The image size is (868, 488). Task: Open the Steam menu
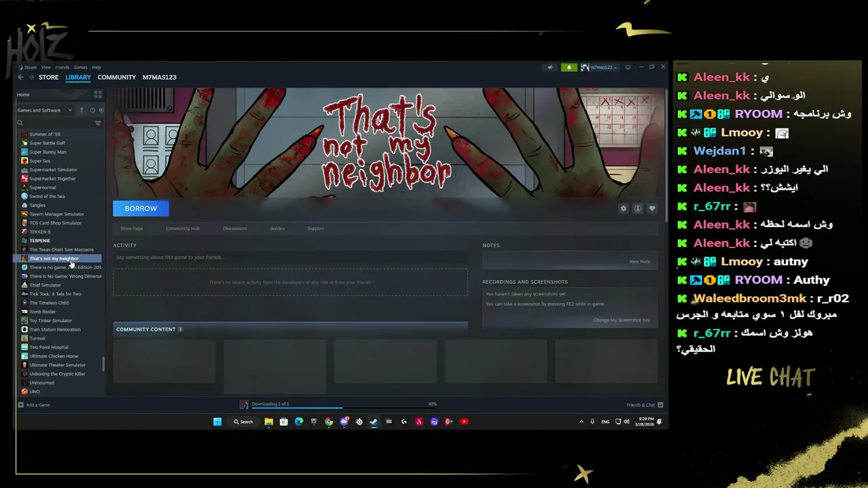tap(29, 67)
